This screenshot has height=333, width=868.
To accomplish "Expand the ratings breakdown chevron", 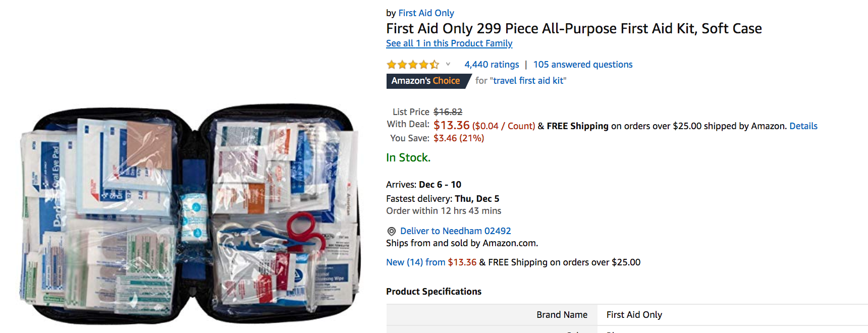I will tap(448, 64).
